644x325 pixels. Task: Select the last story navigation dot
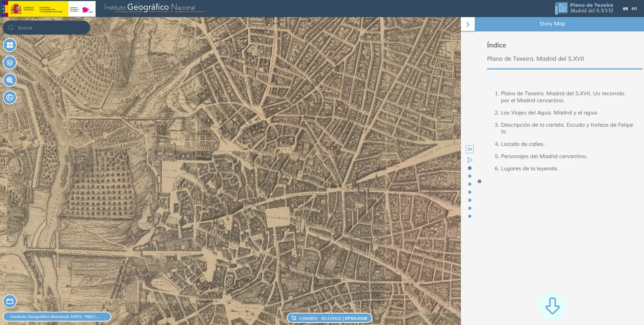[x=470, y=216]
